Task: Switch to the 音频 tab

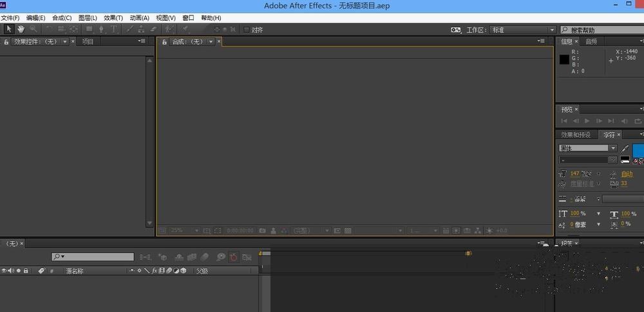Action: [591, 41]
